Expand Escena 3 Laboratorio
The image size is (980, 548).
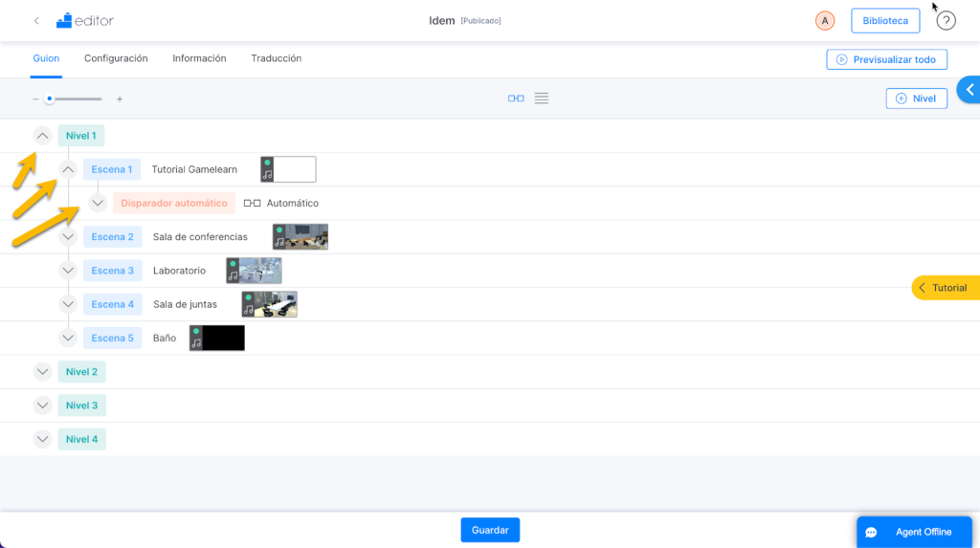68,271
